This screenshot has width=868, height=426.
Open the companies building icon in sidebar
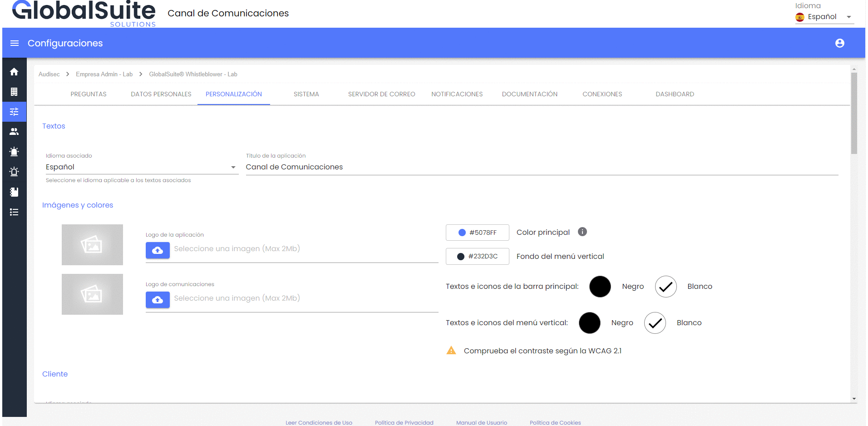pos(14,92)
